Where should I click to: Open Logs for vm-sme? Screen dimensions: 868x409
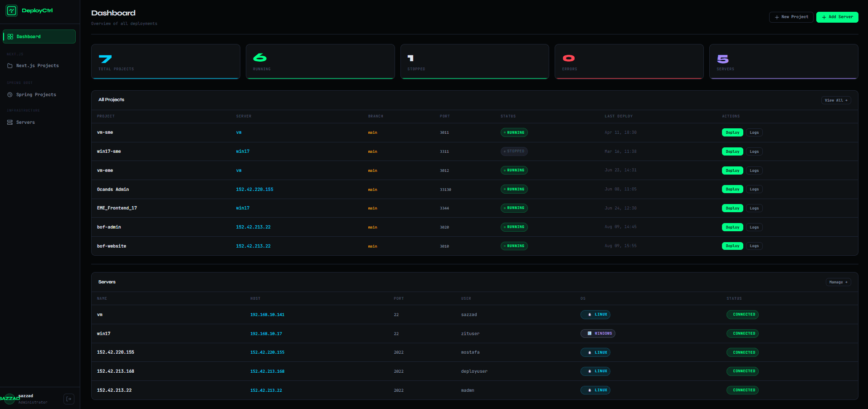(754, 133)
